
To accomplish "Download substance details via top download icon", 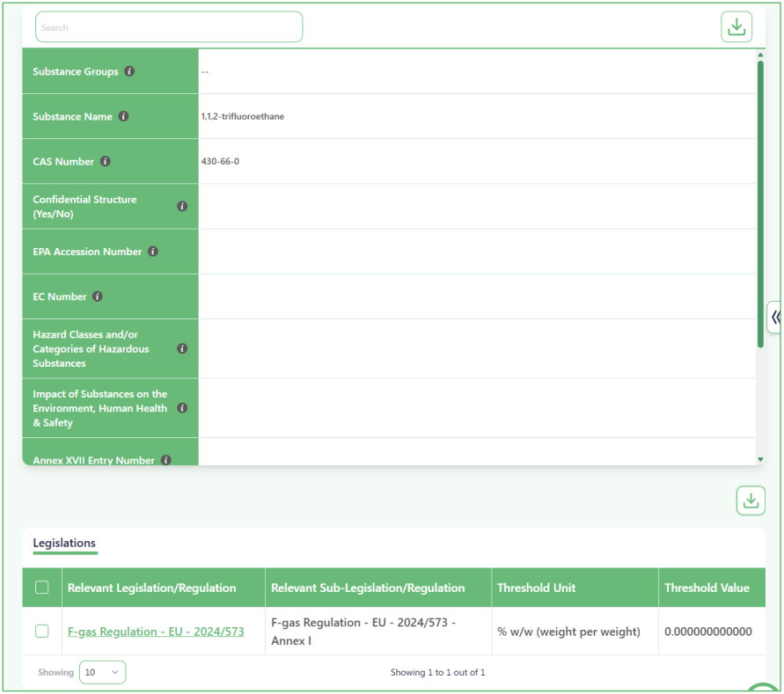I will coord(736,27).
